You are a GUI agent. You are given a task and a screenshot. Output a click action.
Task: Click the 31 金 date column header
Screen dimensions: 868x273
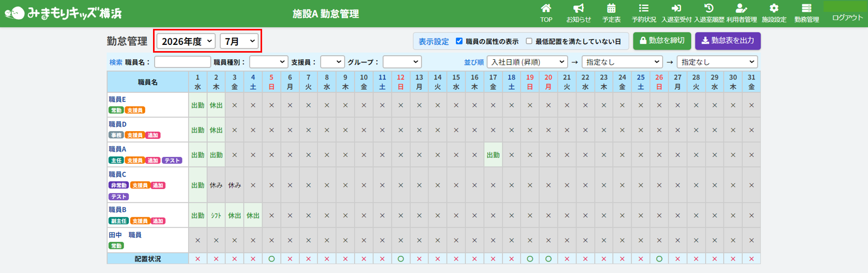click(x=751, y=82)
